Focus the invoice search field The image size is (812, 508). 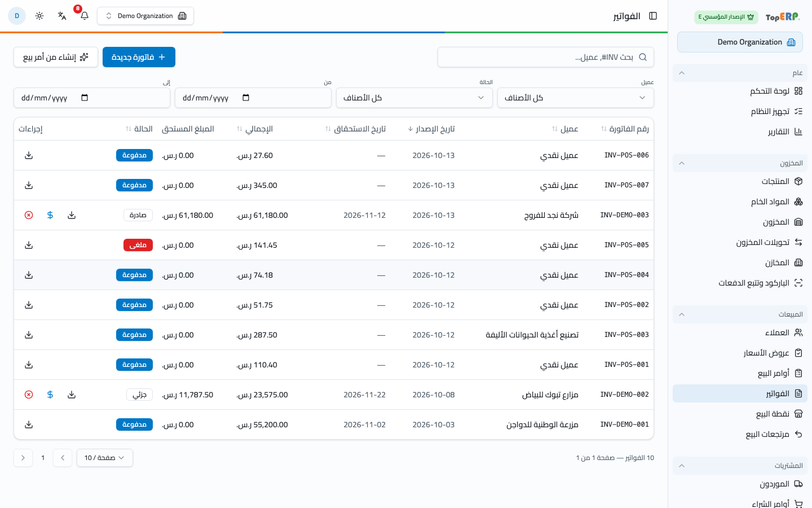(x=546, y=57)
